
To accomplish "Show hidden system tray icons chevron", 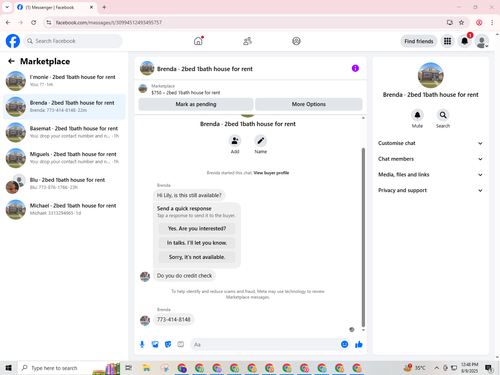I will [436, 368].
